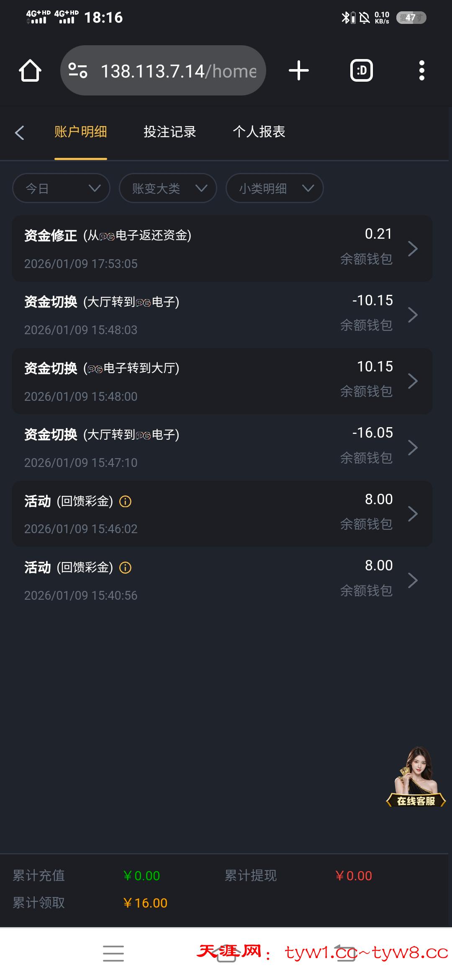Screen dimensions: 452x980
Task: Go back with the left arrow
Action: 19,132
